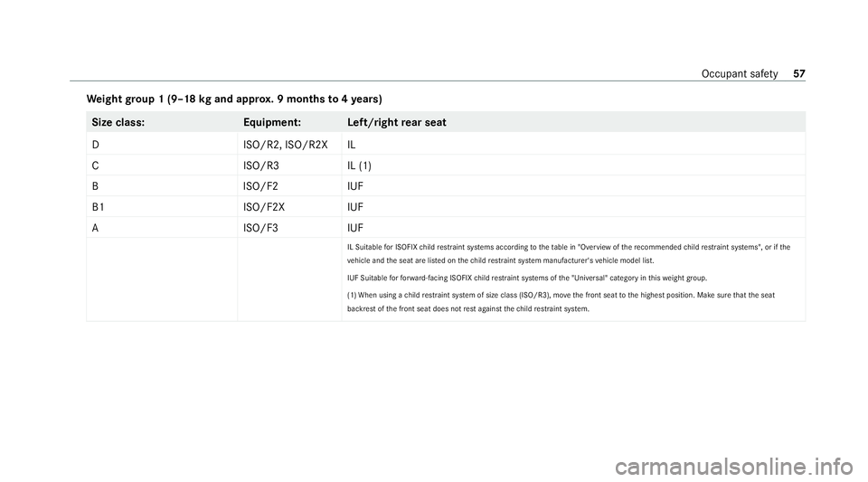Viewport: 868px width, 482px height.
Task: Click the 'Occupant safety' page header
Action: click(739, 74)
